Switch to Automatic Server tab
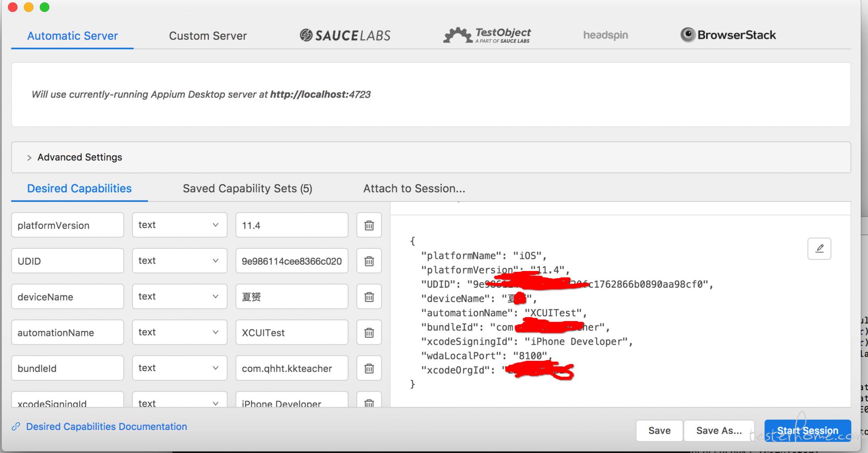The width and height of the screenshot is (868, 453). point(72,36)
